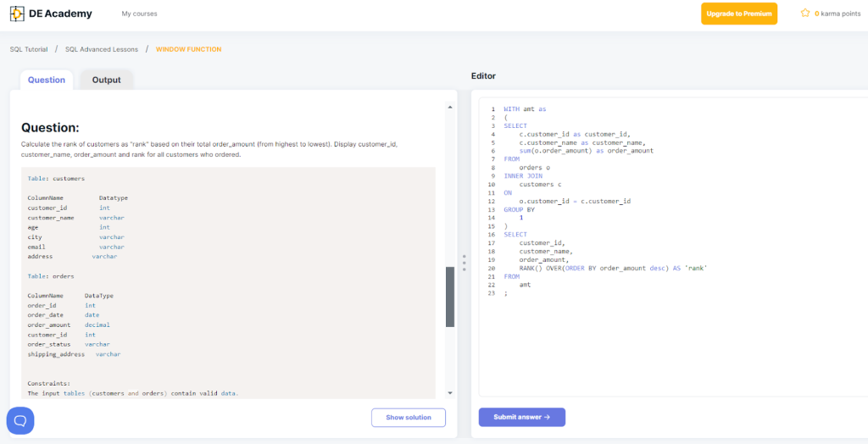Click the karma points star icon
This screenshot has width=868, height=444.
tap(805, 14)
